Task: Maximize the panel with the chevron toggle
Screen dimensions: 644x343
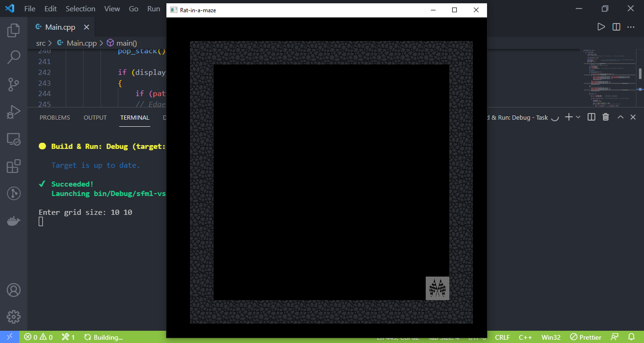Action: 620,117
